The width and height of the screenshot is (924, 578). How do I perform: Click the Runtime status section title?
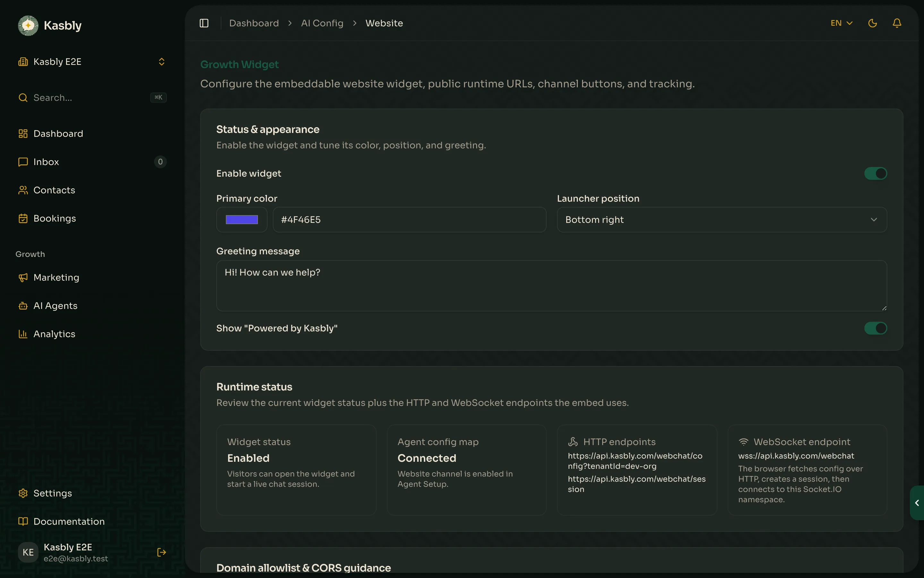point(254,387)
